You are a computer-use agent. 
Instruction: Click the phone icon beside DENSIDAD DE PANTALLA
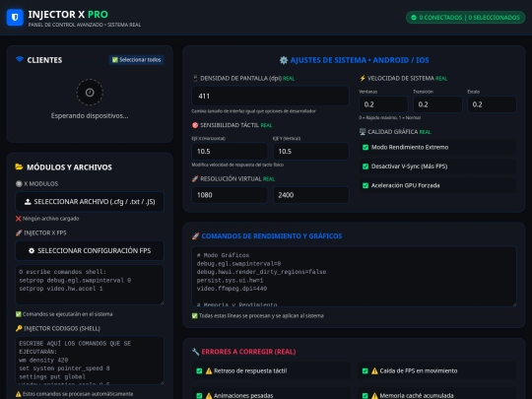coord(195,79)
